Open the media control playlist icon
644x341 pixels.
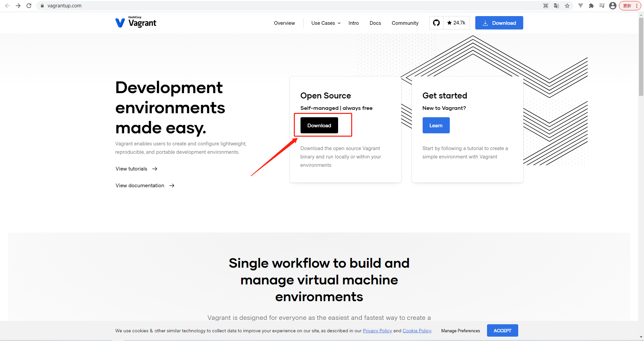pyautogui.click(x=602, y=6)
